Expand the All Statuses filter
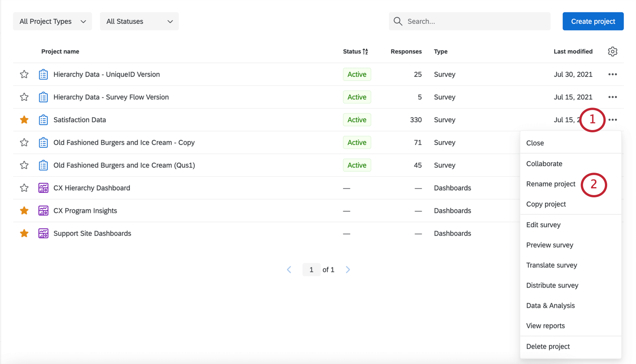The image size is (636, 364). (139, 21)
